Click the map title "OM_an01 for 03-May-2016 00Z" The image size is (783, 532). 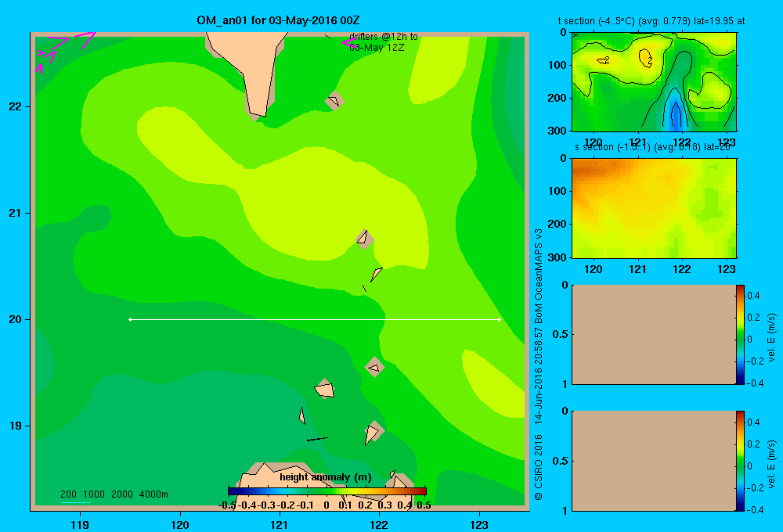(278, 20)
